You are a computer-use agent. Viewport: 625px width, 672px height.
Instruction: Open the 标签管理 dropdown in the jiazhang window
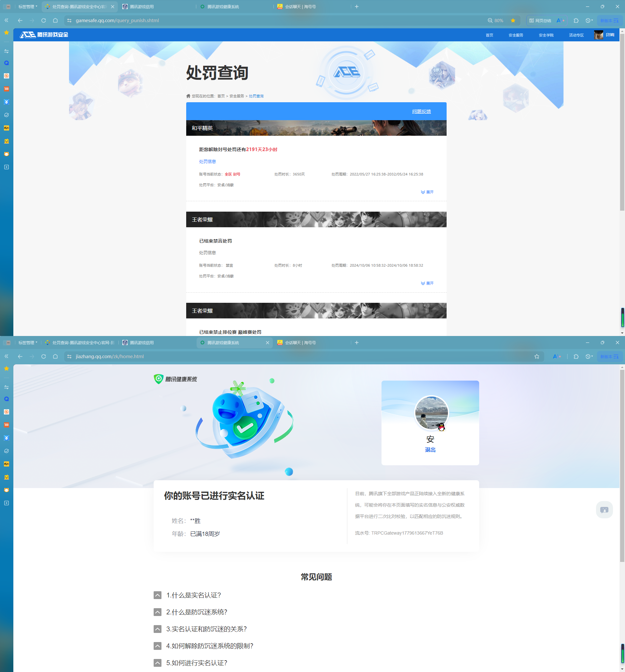pyautogui.click(x=28, y=343)
